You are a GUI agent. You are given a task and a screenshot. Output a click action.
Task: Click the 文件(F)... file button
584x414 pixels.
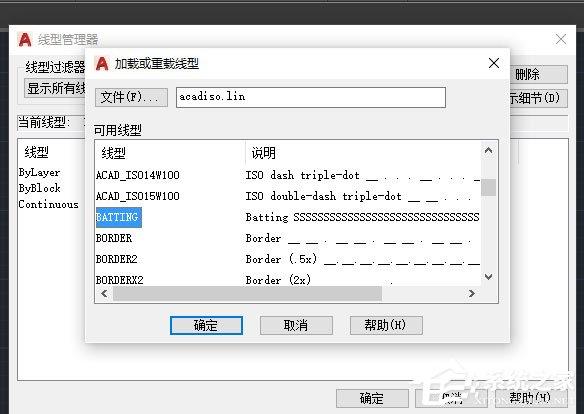[x=131, y=98]
